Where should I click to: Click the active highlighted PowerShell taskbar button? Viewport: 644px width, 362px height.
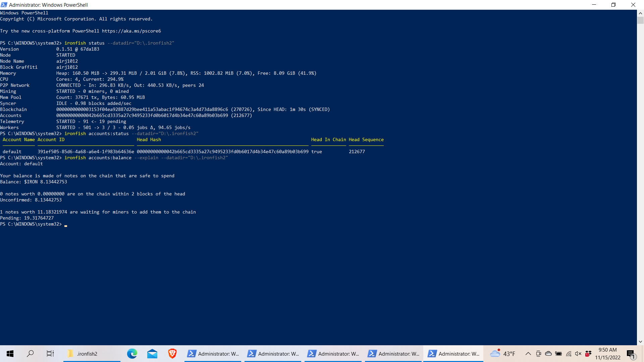click(453, 354)
